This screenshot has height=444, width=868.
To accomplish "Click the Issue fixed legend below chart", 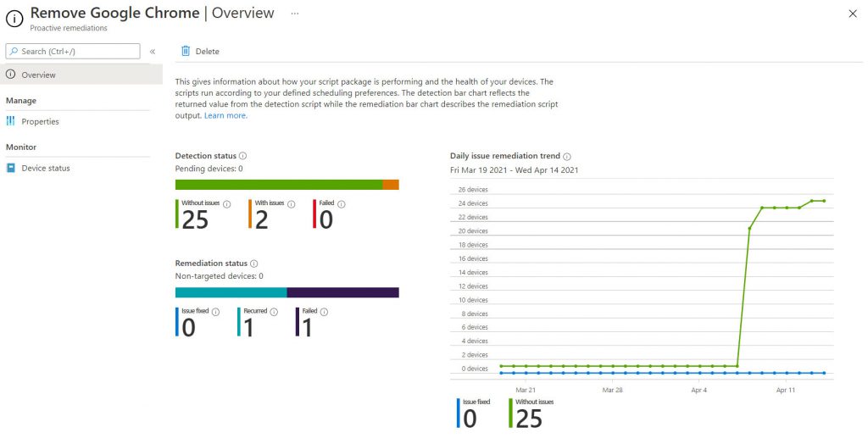I will 474,413.
